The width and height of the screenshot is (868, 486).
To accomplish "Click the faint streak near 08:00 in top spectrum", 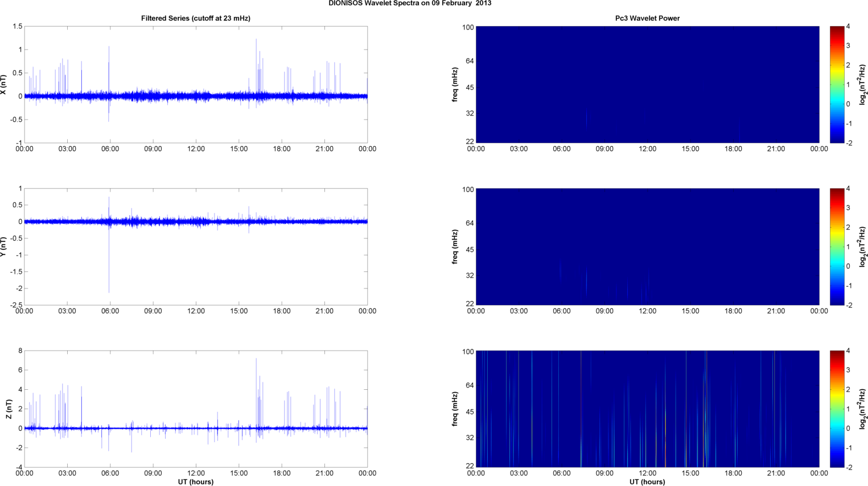I will pyautogui.click(x=586, y=118).
